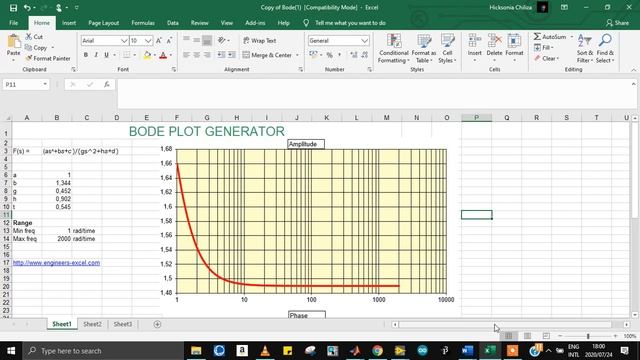
Task: Toggle center text alignment
Action: 196,55
